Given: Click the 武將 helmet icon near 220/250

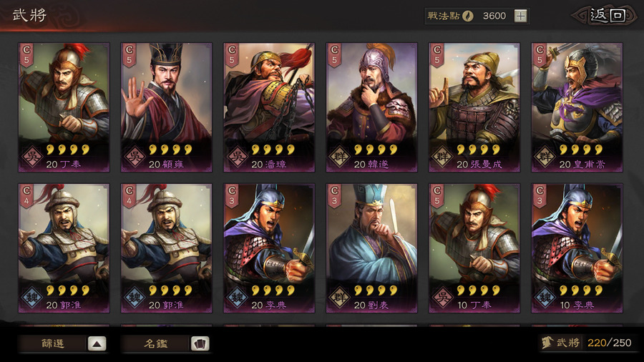Looking at the screenshot, I should coord(547,342).
